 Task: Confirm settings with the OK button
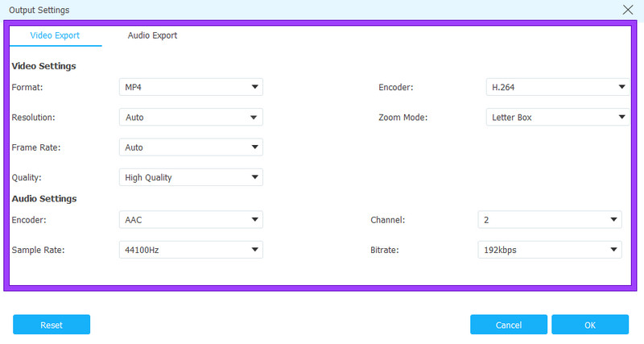point(590,325)
